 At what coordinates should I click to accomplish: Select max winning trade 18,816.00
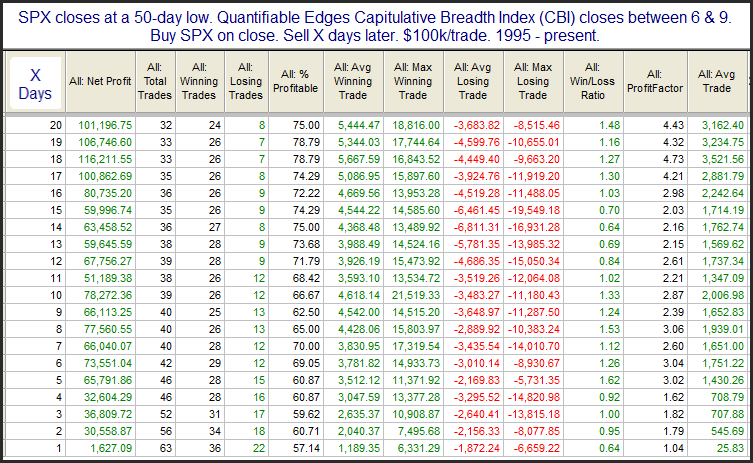click(x=416, y=125)
